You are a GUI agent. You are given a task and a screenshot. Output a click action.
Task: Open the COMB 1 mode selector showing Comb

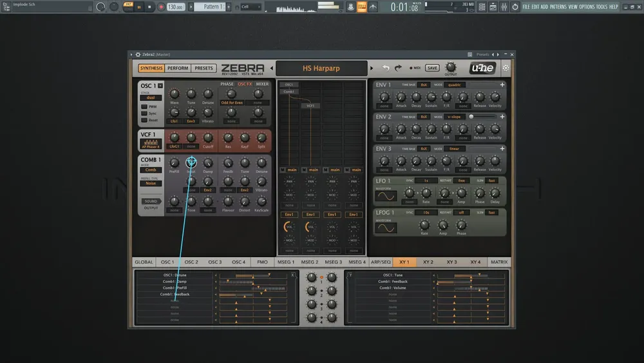(x=150, y=170)
